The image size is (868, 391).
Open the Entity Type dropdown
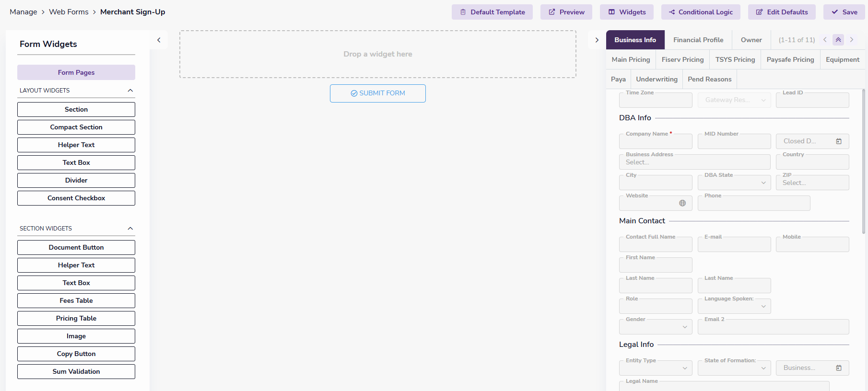click(x=684, y=368)
